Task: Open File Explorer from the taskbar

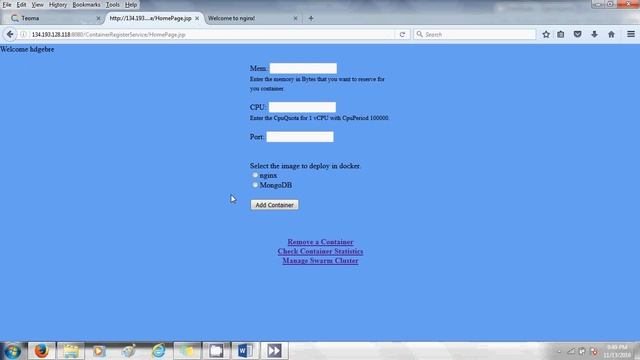Action: click(x=71, y=351)
